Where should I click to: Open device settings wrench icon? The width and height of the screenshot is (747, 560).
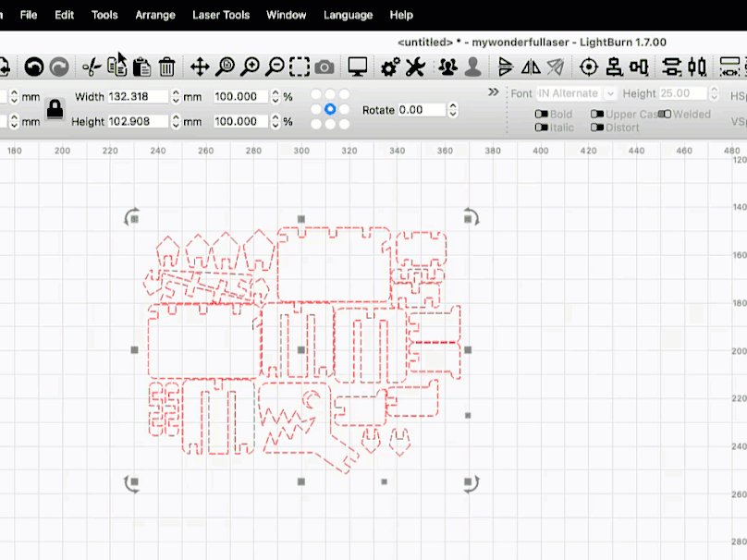pos(415,67)
